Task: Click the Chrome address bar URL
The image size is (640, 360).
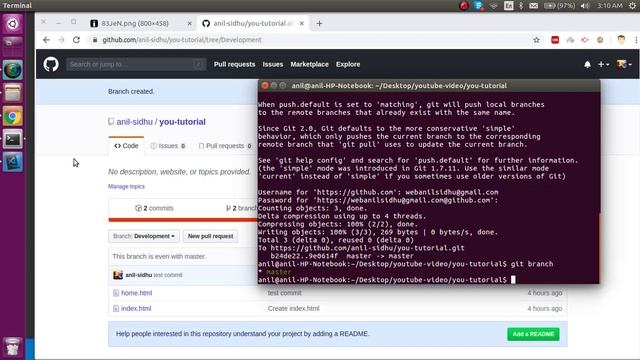Action: (x=182, y=40)
